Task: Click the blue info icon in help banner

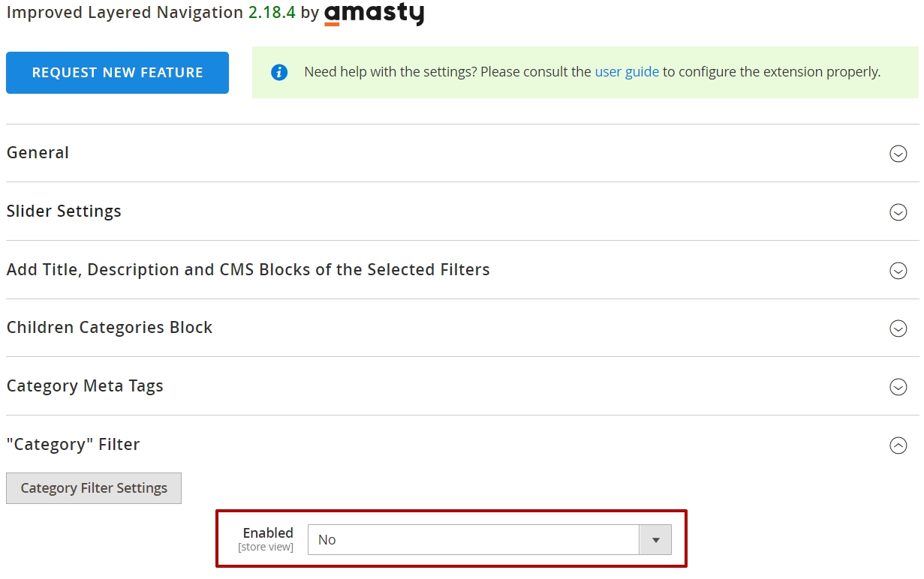Action: click(x=279, y=73)
